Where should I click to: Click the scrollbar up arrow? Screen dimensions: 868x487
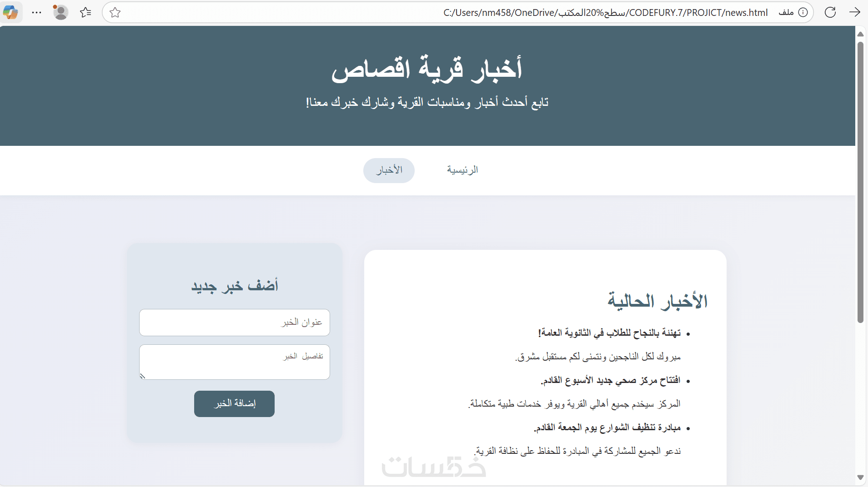coord(860,34)
